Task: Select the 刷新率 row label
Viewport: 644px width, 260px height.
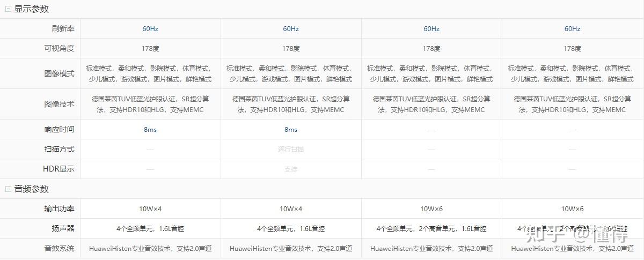Action: (63, 29)
